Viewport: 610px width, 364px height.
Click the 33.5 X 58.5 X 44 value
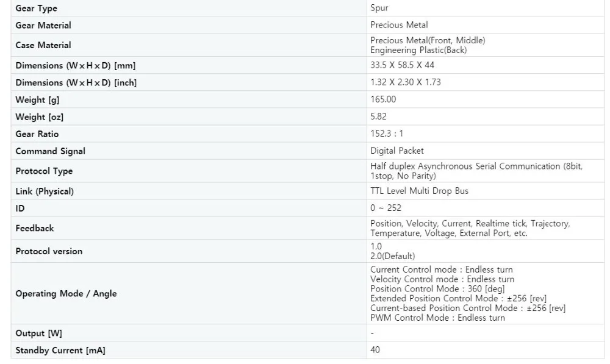[402, 65]
